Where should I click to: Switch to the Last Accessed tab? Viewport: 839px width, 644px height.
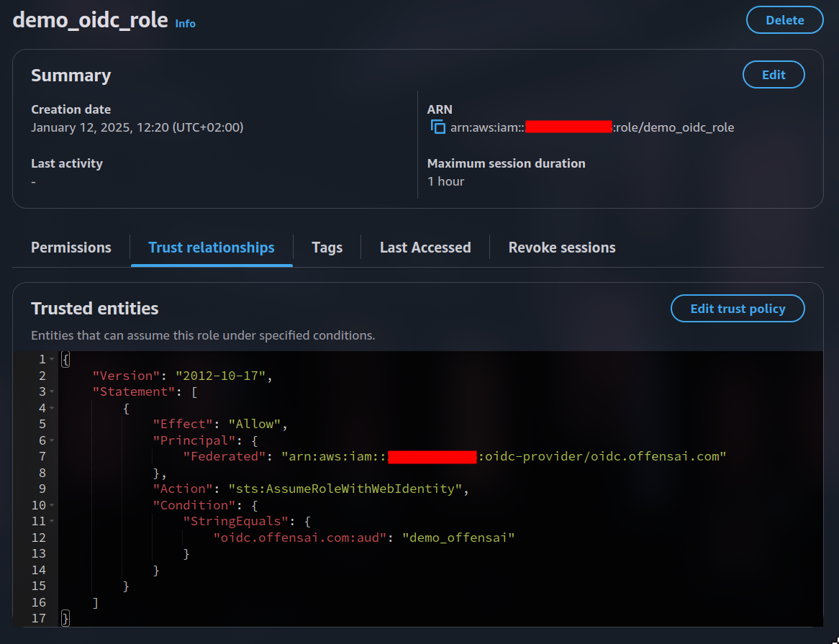coord(425,247)
